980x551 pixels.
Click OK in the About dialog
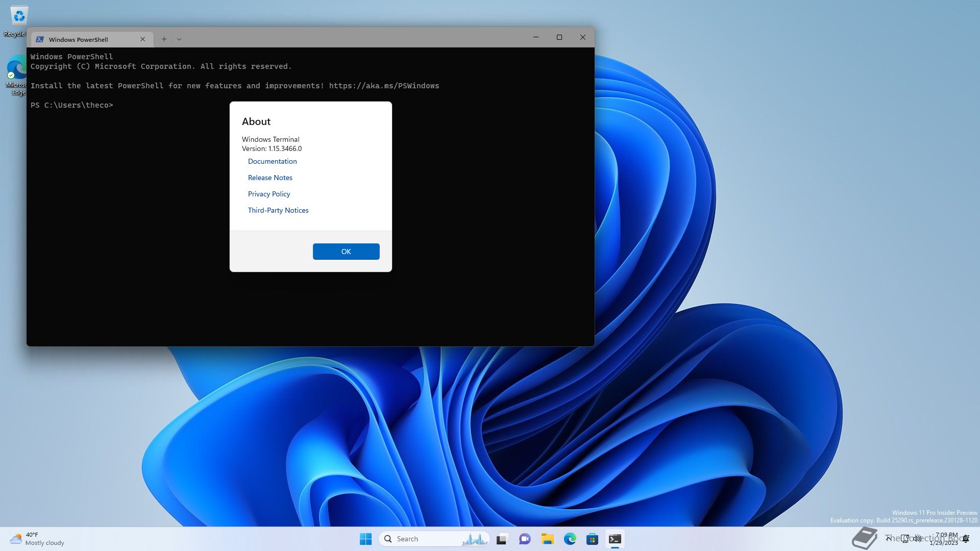point(346,252)
